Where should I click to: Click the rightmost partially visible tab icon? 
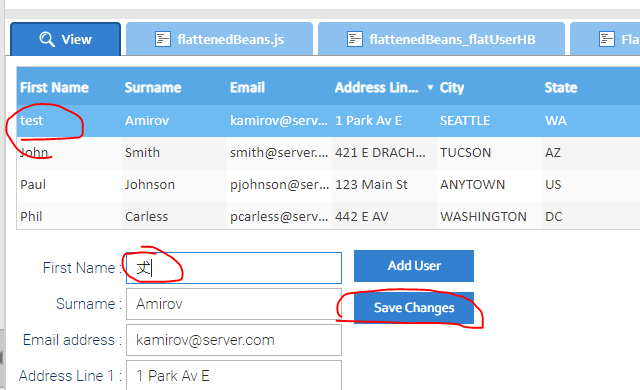tap(607, 40)
